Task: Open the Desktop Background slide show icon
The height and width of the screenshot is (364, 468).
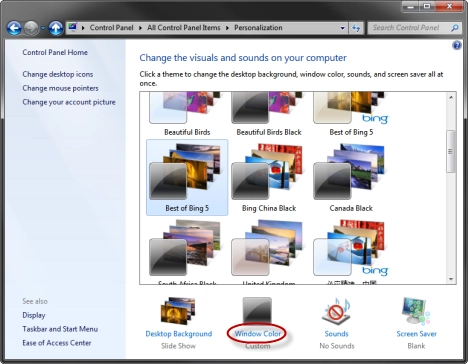Action: (x=178, y=311)
